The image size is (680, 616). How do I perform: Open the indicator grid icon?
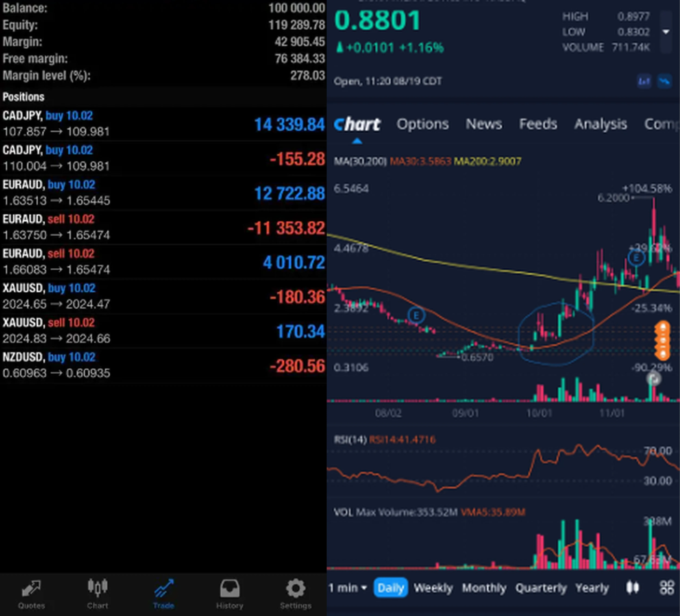tap(667, 588)
